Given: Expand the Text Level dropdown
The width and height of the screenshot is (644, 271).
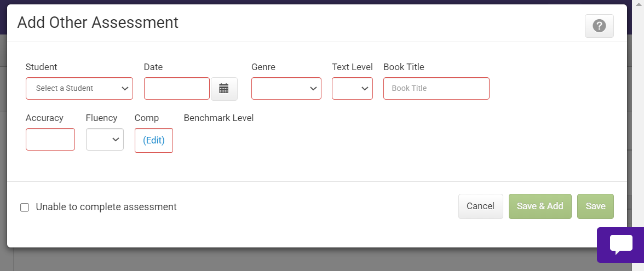Looking at the screenshot, I should click(x=352, y=89).
